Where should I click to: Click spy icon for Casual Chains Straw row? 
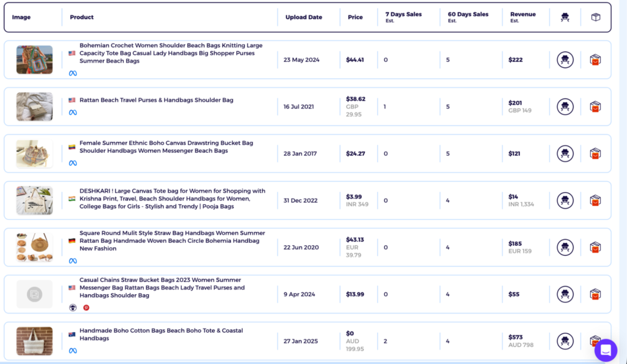coord(565,294)
